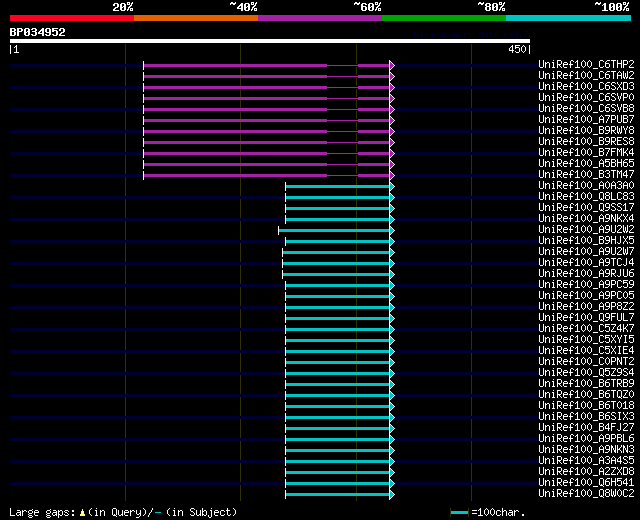Click UniRef100_B9RES8 label

click(586, 142)
